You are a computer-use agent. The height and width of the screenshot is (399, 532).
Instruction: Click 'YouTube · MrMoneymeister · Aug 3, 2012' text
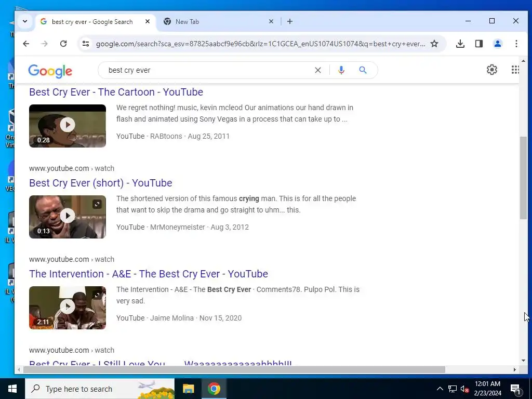point(182,227)
